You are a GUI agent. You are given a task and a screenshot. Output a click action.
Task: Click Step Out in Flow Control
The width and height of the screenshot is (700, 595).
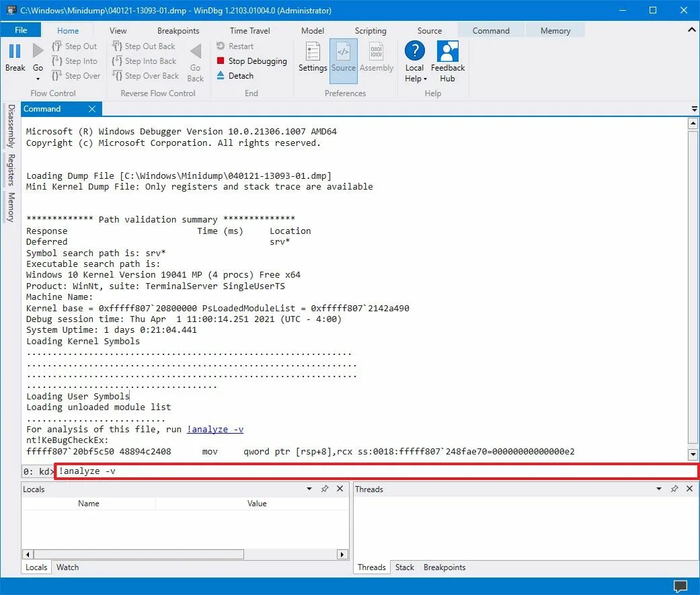pyautogui.click(x=74, y=46)
